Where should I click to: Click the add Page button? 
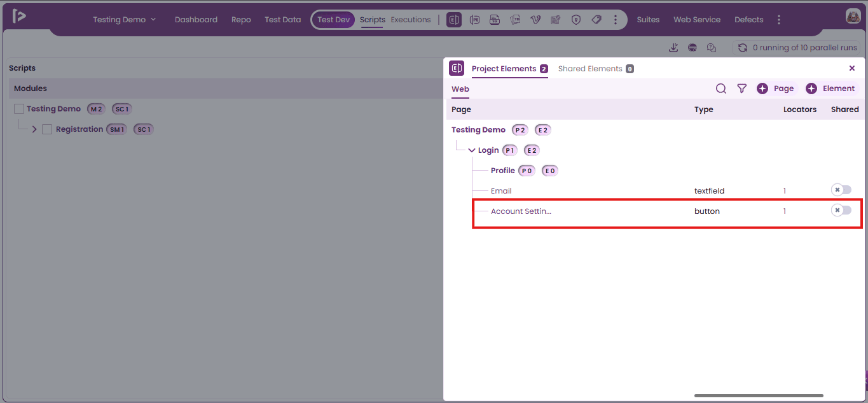click(776, 88)
